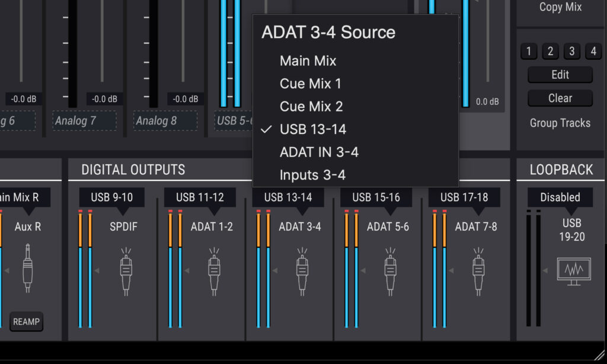The image size is (607, 364).
Task: Click the Analog 8 channel name field
Action: [x=165, y=121]
